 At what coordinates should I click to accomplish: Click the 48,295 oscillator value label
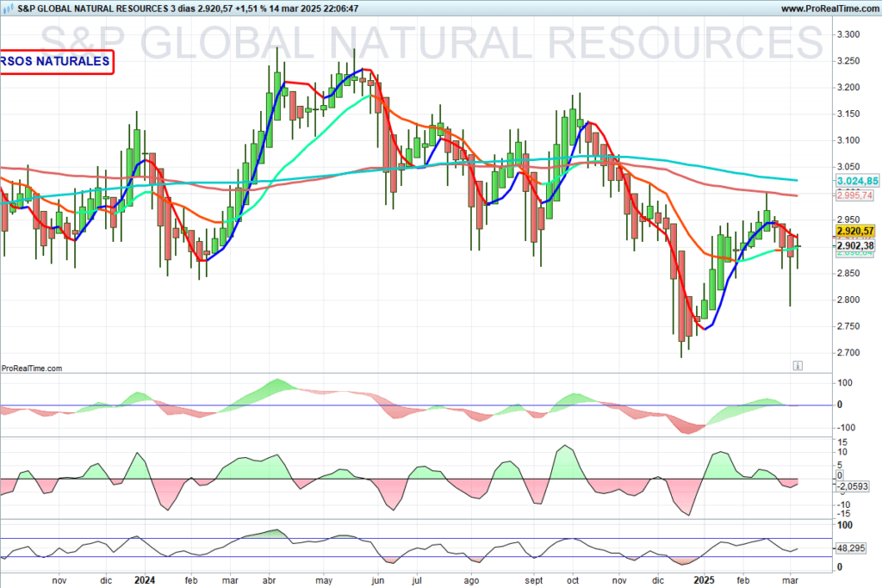[x=850, y=548]
